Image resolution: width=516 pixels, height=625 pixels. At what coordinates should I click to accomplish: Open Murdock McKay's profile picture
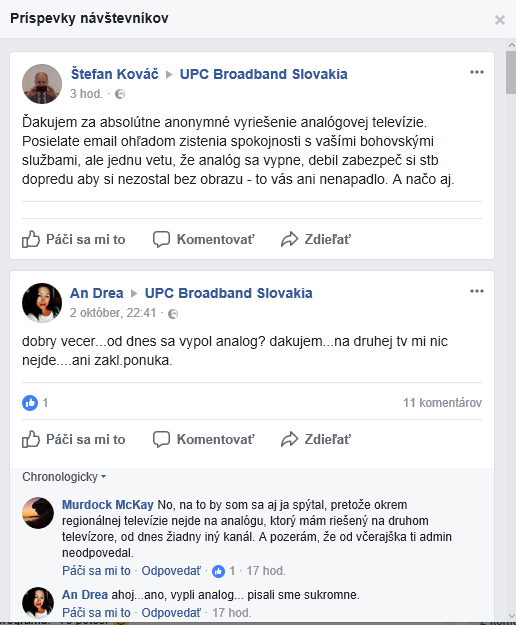tap(38, 513)
